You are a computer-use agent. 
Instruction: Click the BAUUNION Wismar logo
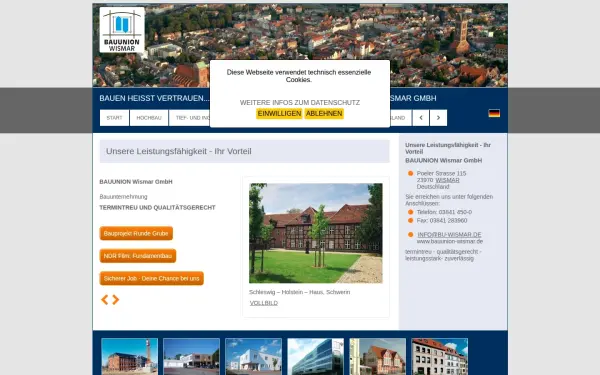click(122, 30)
